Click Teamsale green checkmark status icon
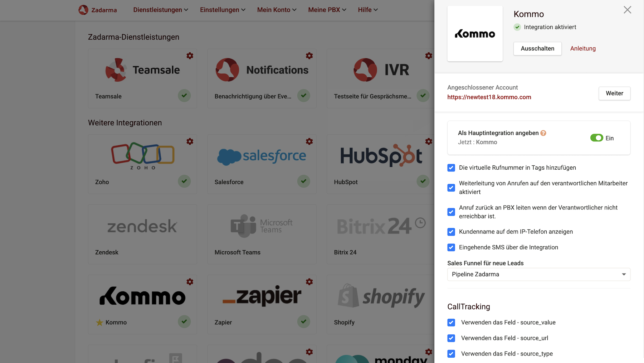Image resolution: width=644 pixels, height=363 pixels. (184, 96)
